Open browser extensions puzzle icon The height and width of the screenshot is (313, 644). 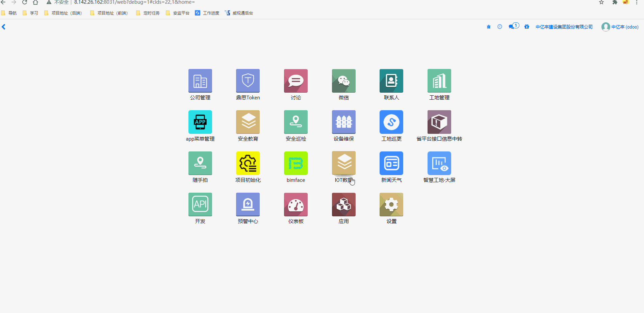coord(615,2)
